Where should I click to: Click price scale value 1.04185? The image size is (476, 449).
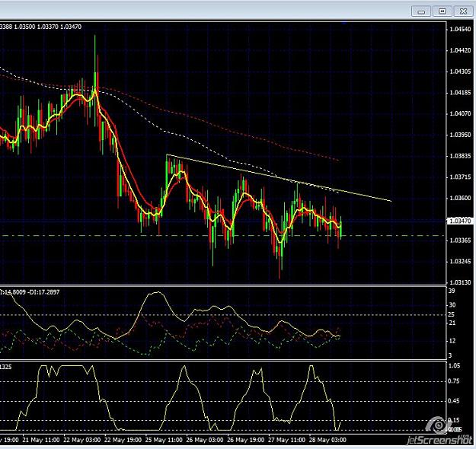tap(460, 93)
